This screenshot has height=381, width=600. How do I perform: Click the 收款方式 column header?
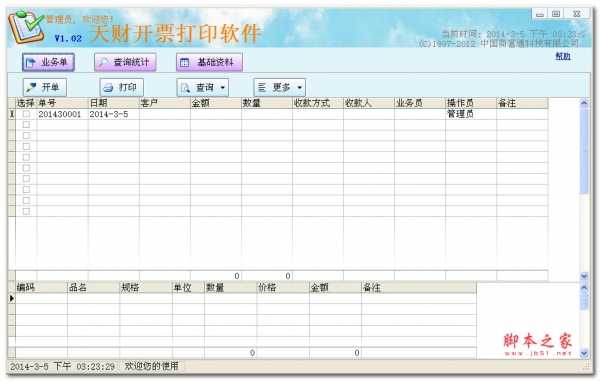(x=318, y=103)
